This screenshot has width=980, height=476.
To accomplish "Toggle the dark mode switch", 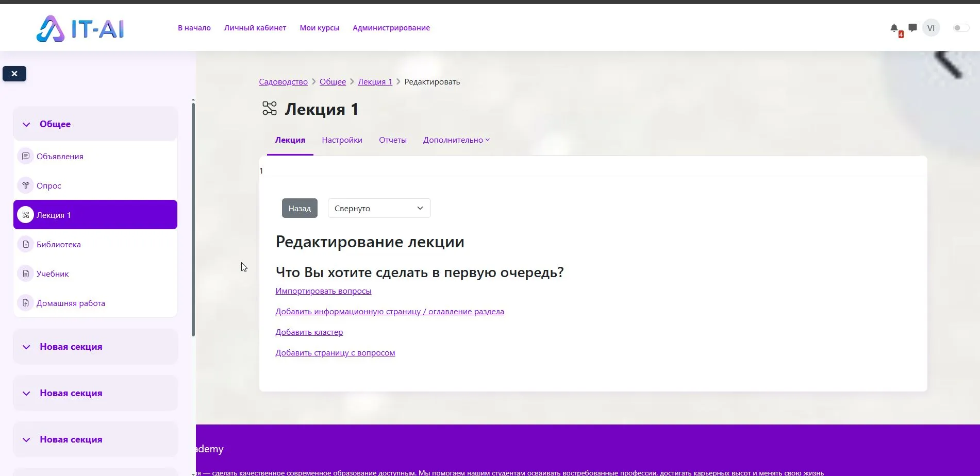I will (x=959, y=28).
